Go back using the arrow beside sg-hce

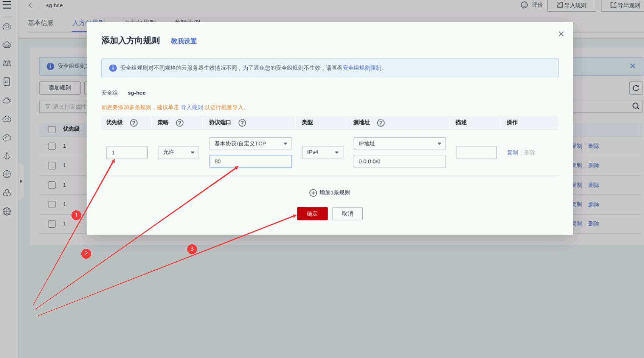(30, 5)
